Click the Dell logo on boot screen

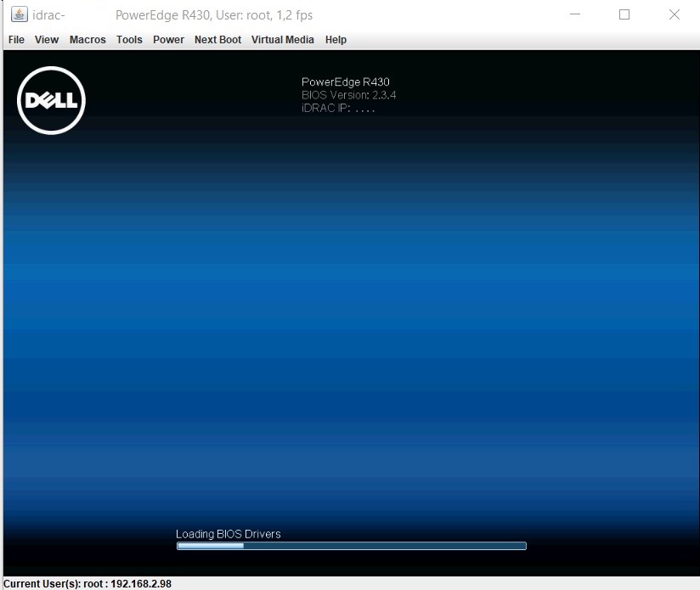pyautogui.click(x=51, y=100)
